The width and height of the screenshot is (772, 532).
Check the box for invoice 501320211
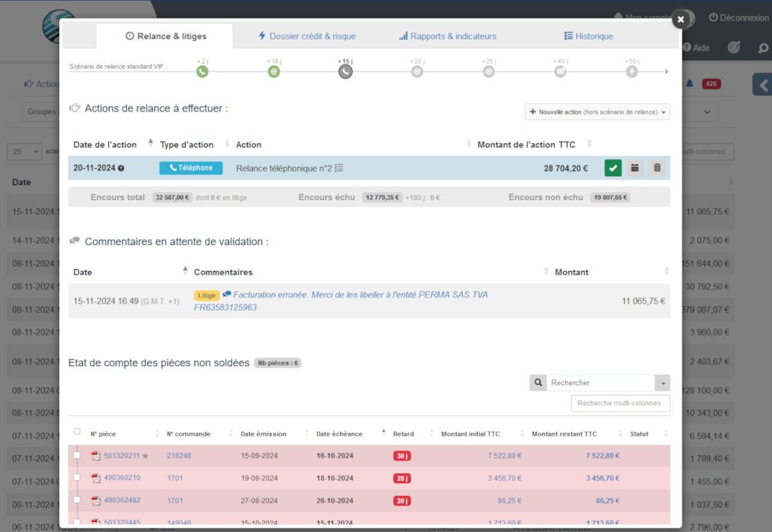tap(77, 455)
